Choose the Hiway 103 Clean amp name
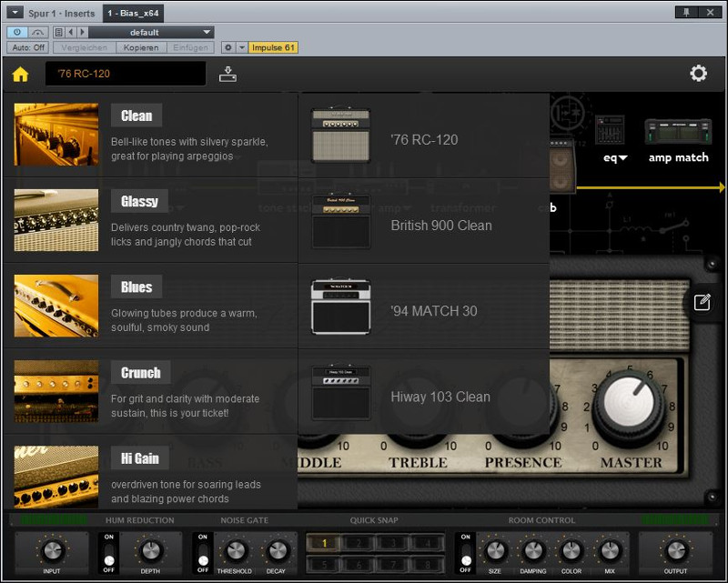Screen dimensions: 728x583 point(440,397)
